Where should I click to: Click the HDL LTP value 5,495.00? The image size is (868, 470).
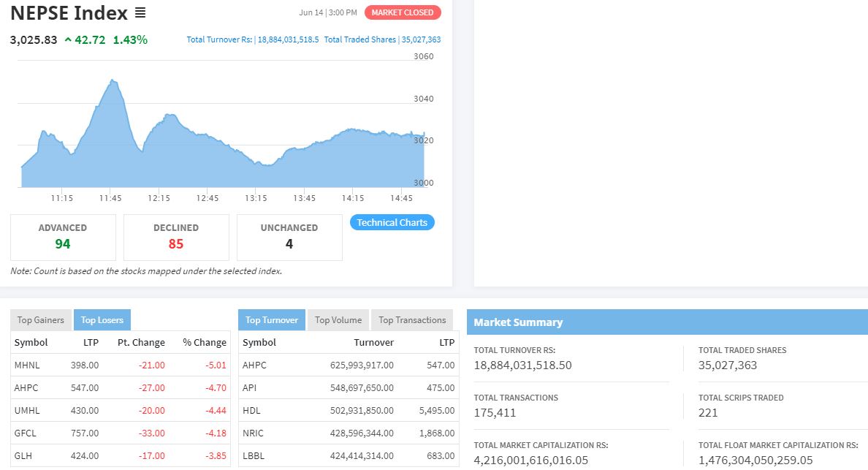(x=437, y=411)
